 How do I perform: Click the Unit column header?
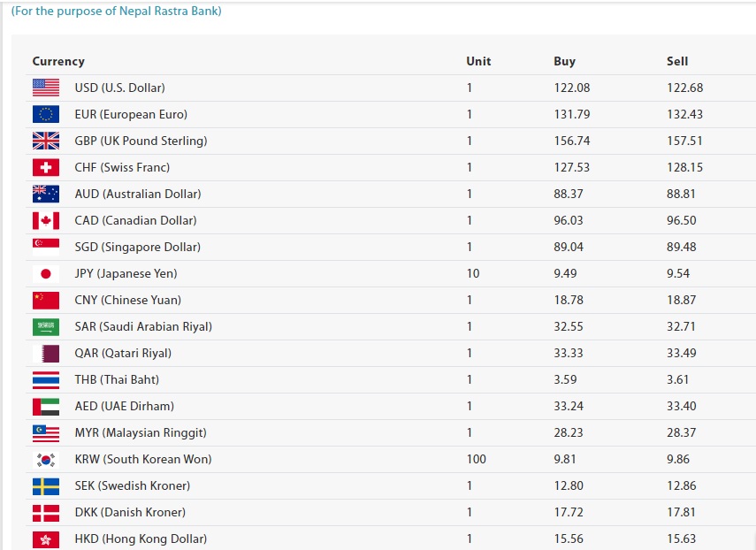point(478,61)
